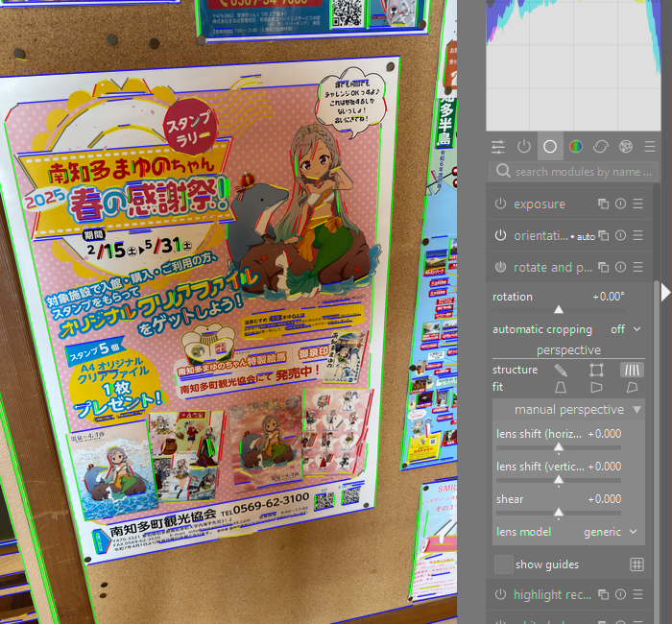The width and height of the screenshot is (672, 624).
Task: Collapse right panel with arrow handle
Action: point(665,293)
